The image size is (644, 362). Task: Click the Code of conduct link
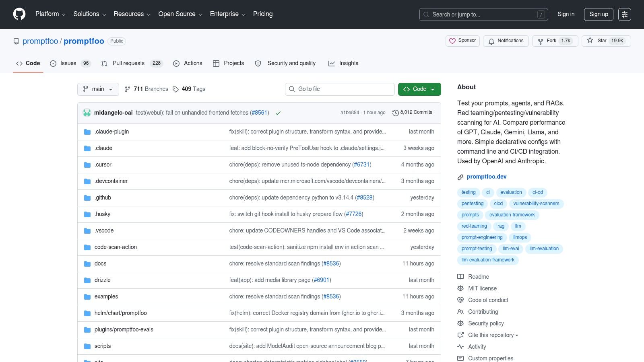(x=483, y=300)
